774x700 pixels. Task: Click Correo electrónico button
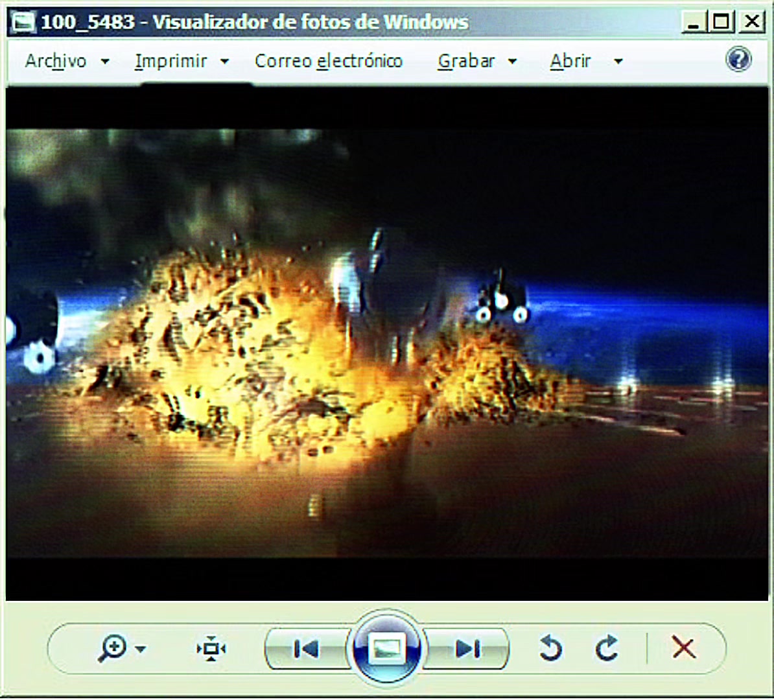328,61
